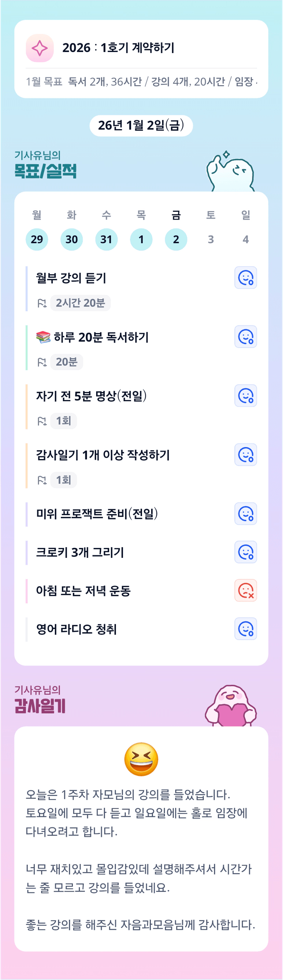Click the smiley status for 월부 강의 듣기
This screenshot has width=283, height=980.
click(245, 278)
